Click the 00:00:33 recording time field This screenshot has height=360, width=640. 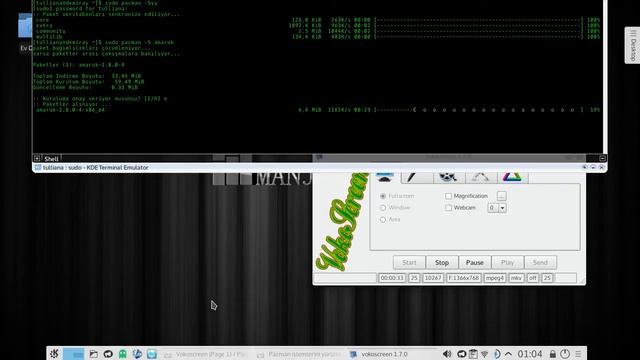(392, 278)
